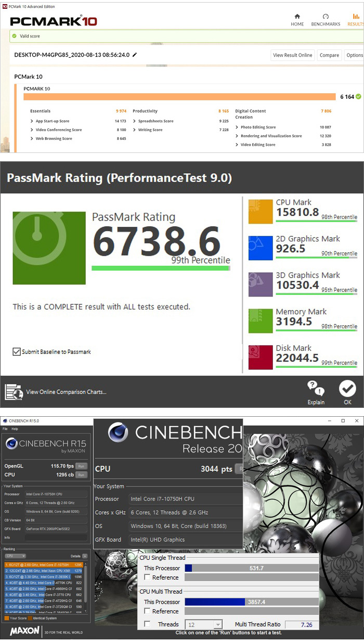364x642 pixels.
Task: Run the OpenGL test in Cinebench R15
Action: pos(82,466)
